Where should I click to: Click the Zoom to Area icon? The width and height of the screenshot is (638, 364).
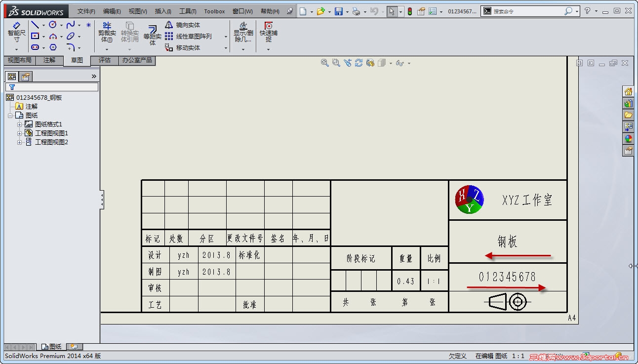click(336, 63)
